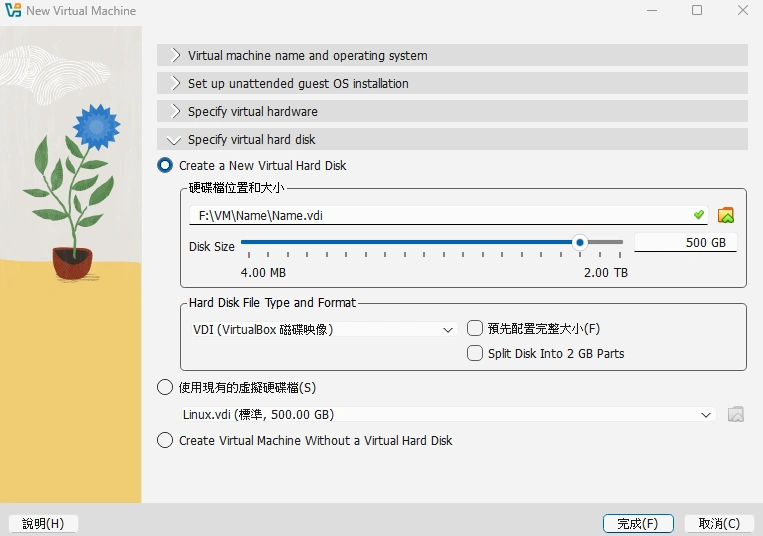Select Create a New Virtual Hard Disk
This screenshot has height=536, width=763.
[x=166, y=166]
